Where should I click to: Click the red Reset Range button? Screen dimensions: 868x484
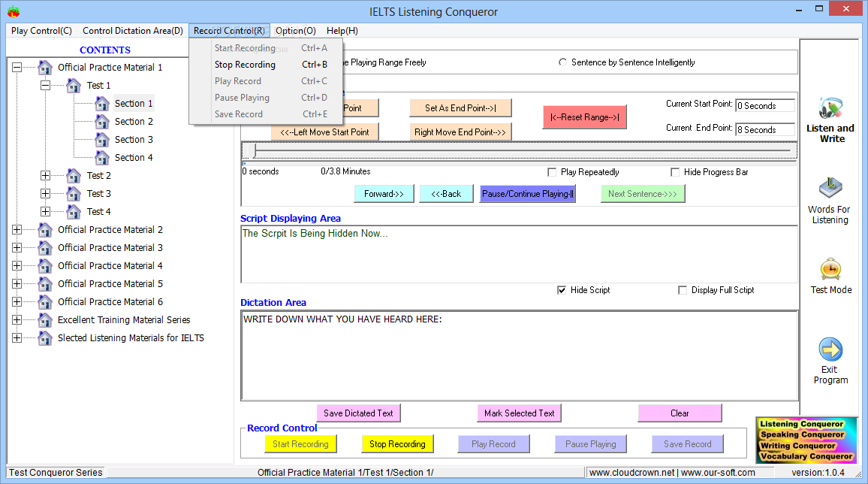tap(585, 117)
